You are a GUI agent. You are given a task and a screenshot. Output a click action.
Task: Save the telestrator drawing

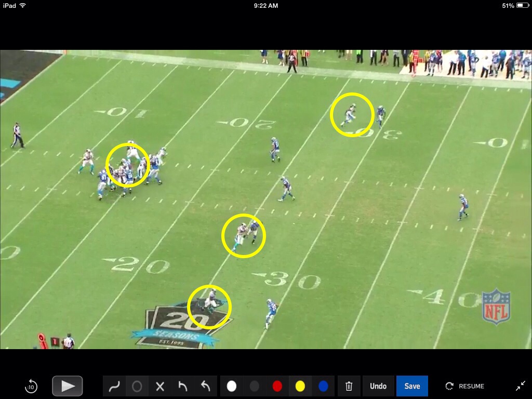[412, 386]
